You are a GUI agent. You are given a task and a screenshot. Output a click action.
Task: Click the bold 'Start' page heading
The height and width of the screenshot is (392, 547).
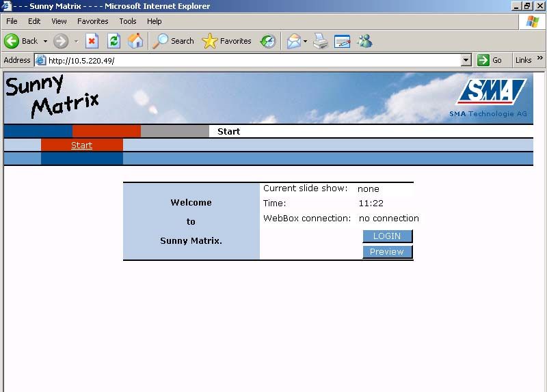tap(229, 131)
